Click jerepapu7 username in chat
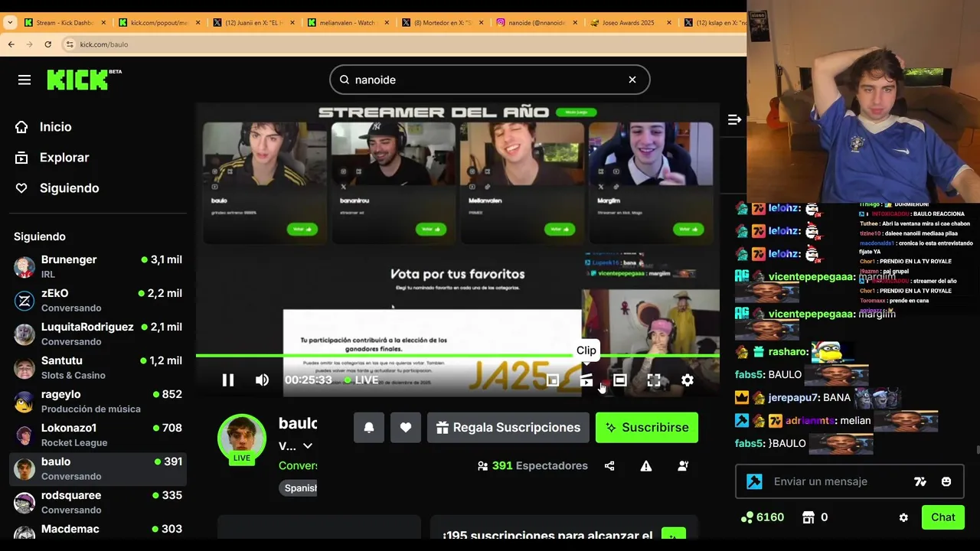 [x=794, y=398]
